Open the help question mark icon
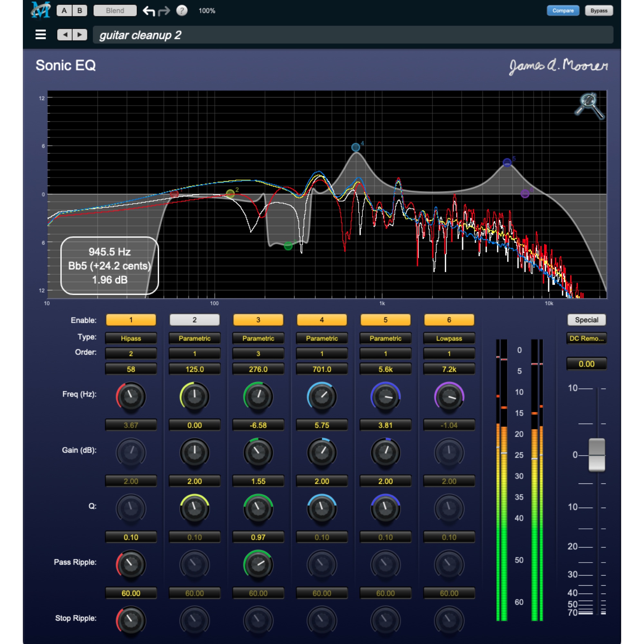 pos(182,11)
